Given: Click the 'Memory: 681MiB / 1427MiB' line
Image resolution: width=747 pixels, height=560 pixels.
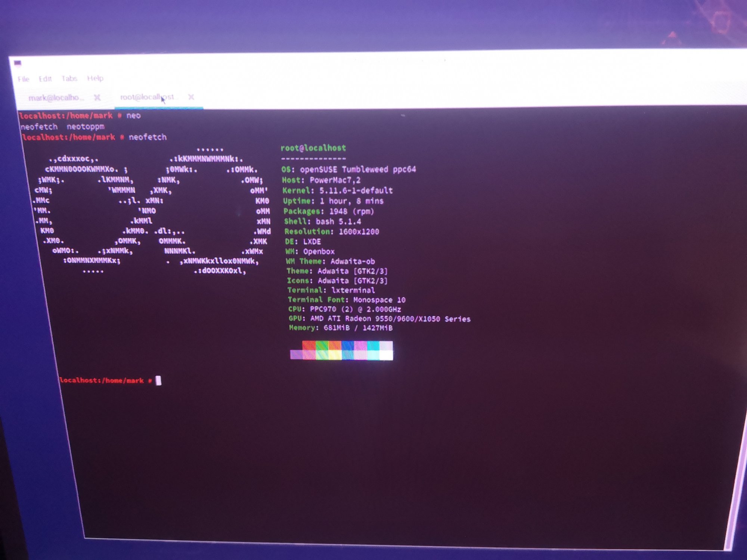Looking at the screenshot, I should pyautogui.click(x=341, y=328).
